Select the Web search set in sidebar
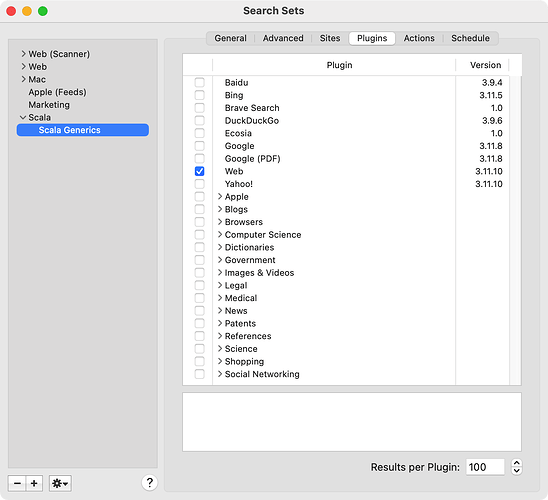The image size is (548, 500). [37, 67]
